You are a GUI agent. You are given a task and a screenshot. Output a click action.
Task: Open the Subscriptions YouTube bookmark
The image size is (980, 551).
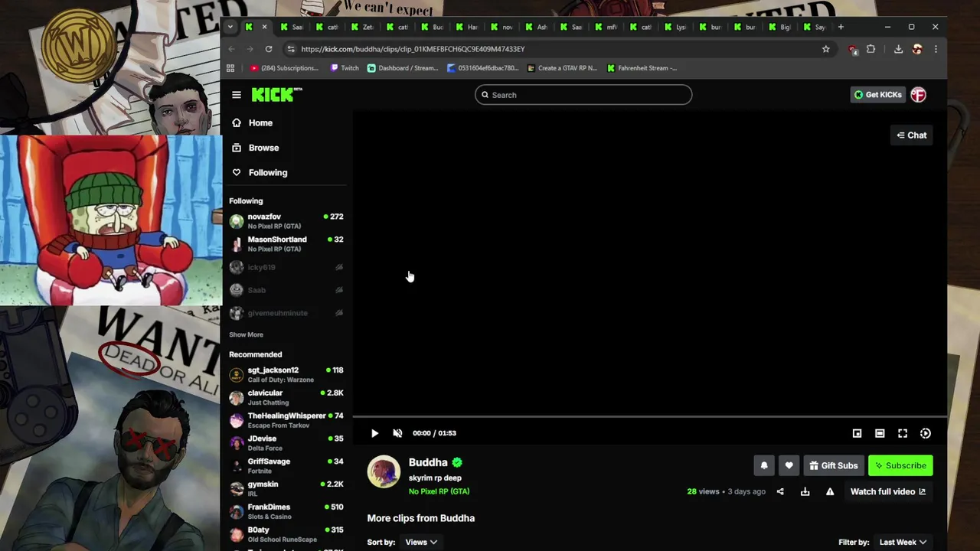coord(283,68)
